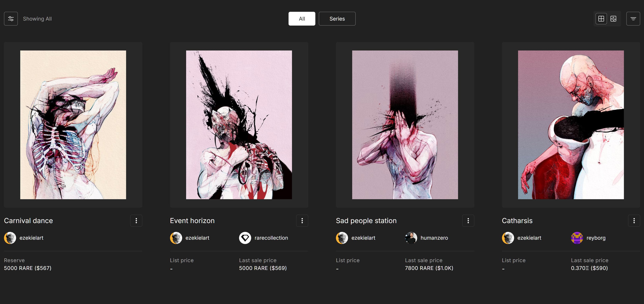This screenshot has height=304, width=644.
Task: Open the filters panel icon
Action: 11,19
